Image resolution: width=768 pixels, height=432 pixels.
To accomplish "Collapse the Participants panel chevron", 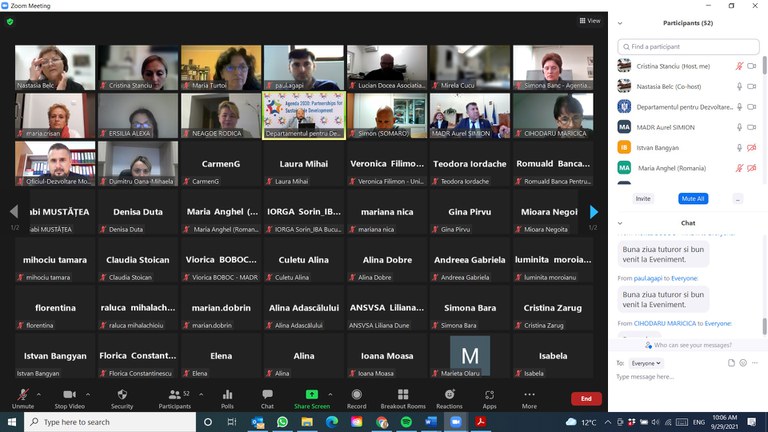I will coord(620,23).
